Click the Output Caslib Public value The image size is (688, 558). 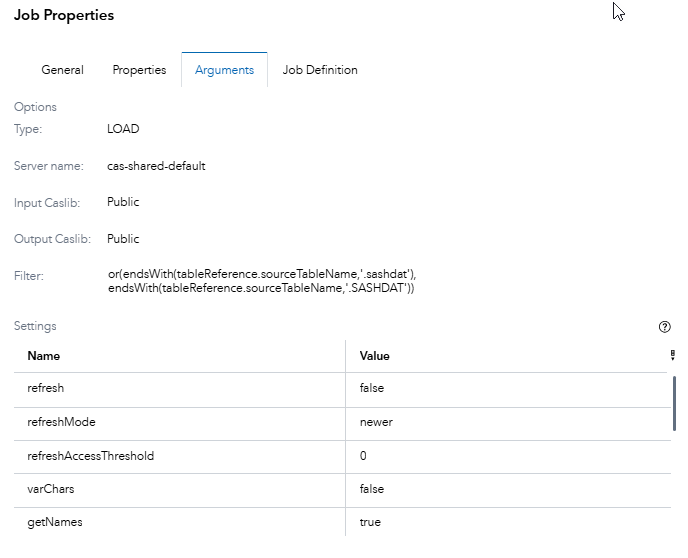pos(123,239)
